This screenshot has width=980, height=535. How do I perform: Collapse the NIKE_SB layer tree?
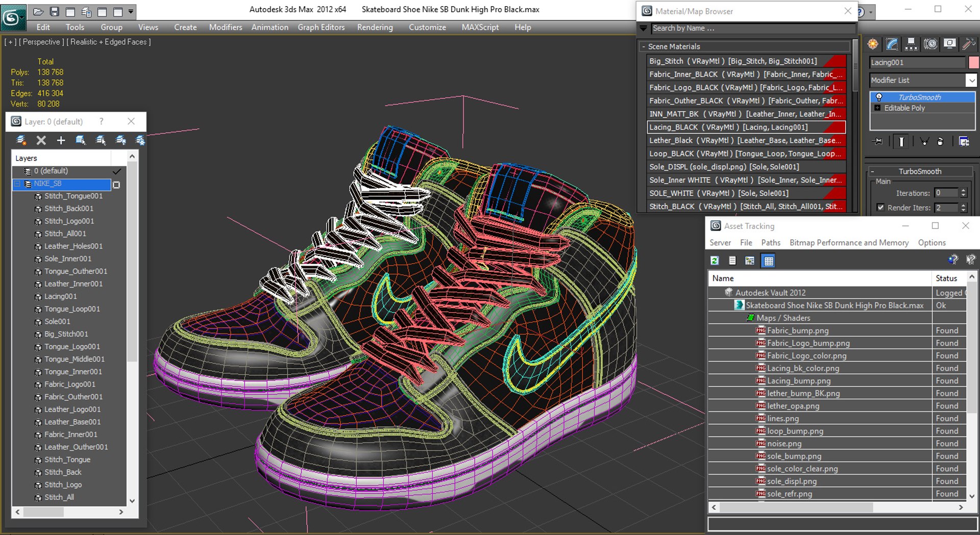click(17, 184)
